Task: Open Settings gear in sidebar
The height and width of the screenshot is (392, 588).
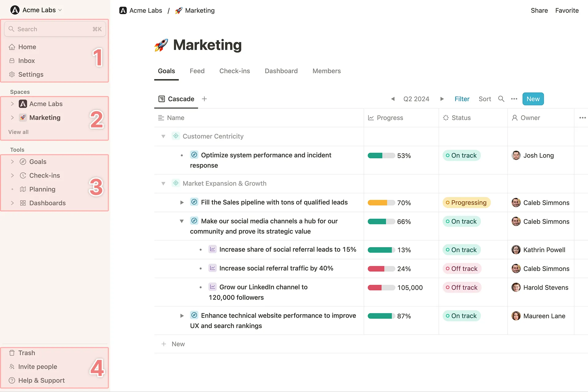Action: [x=12, y=74]
